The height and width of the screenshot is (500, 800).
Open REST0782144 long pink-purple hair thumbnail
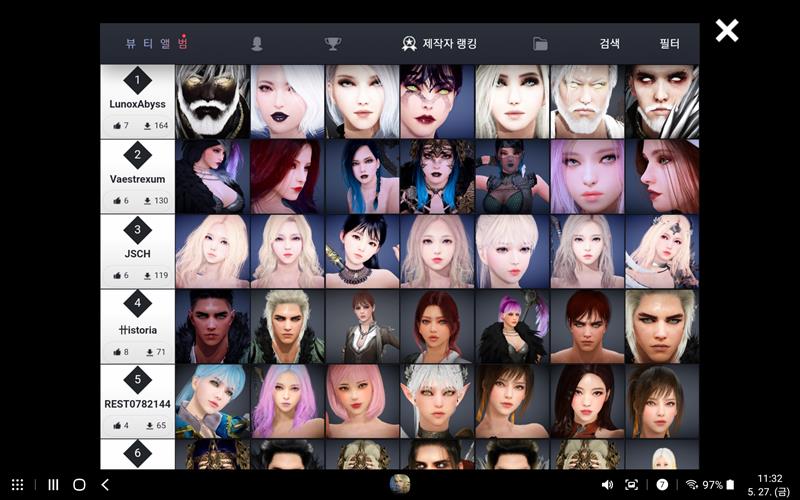(x=287, y=402)
